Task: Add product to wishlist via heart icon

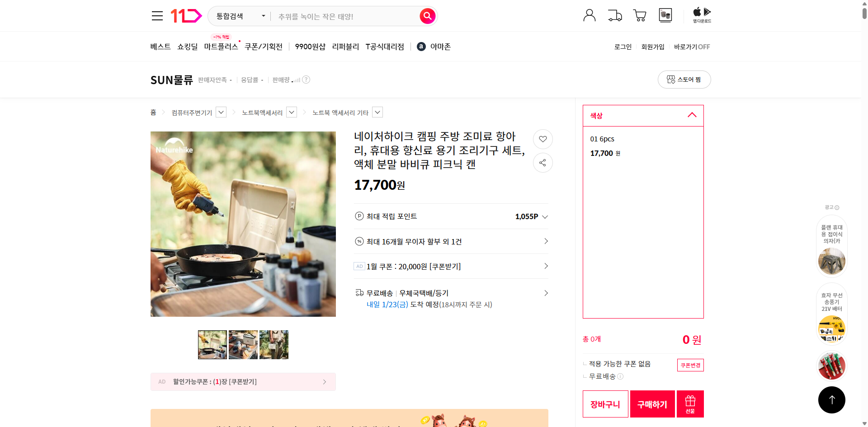Action: pos(542,139)
